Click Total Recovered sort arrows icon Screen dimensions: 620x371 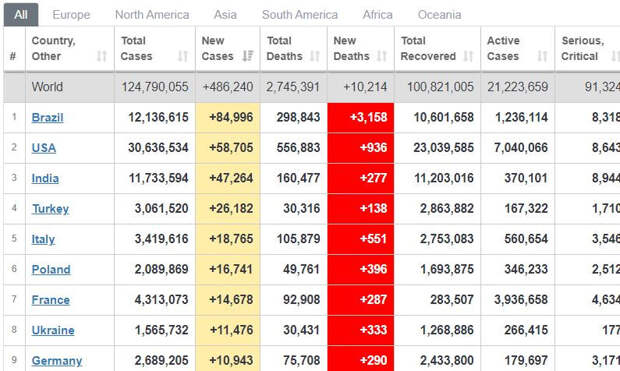tap(468, 56)
